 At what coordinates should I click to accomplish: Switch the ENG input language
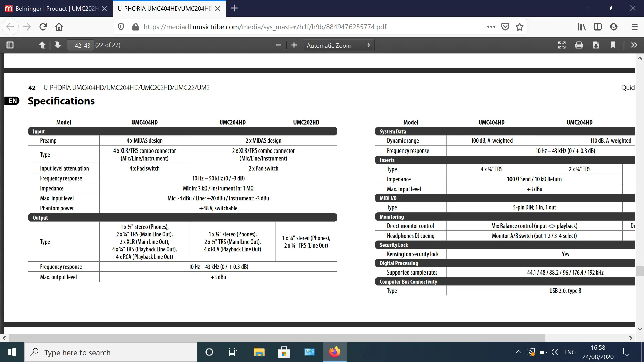(x=570, y=352)
